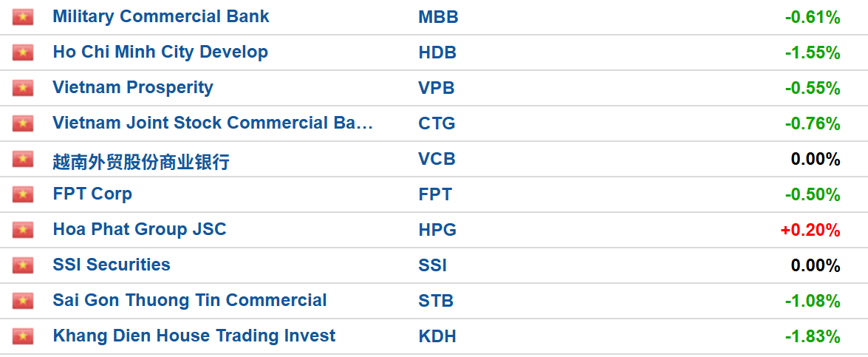
Task: Open the Vietnam Prosperity stock link
Action: pyautogui.click(x=133, y=87)
